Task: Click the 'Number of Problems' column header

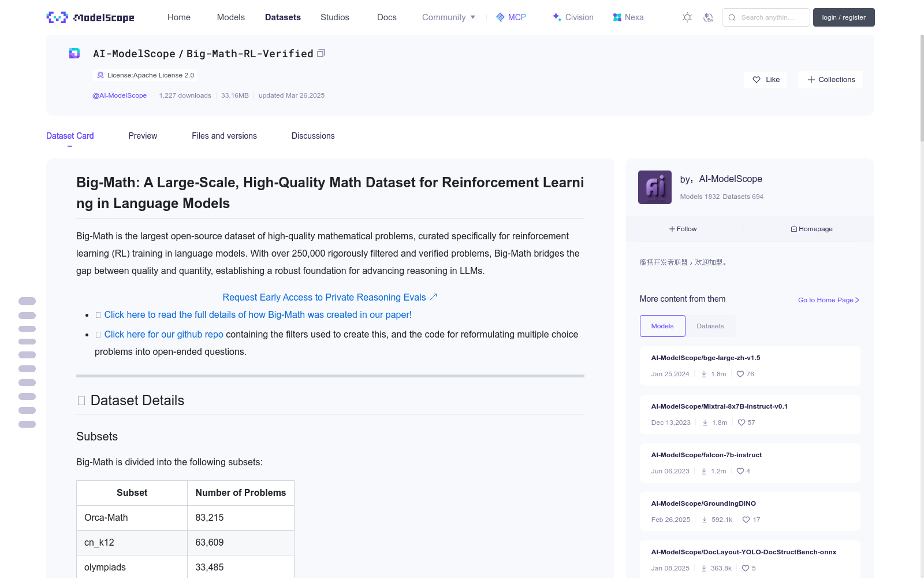Action: 241,493
